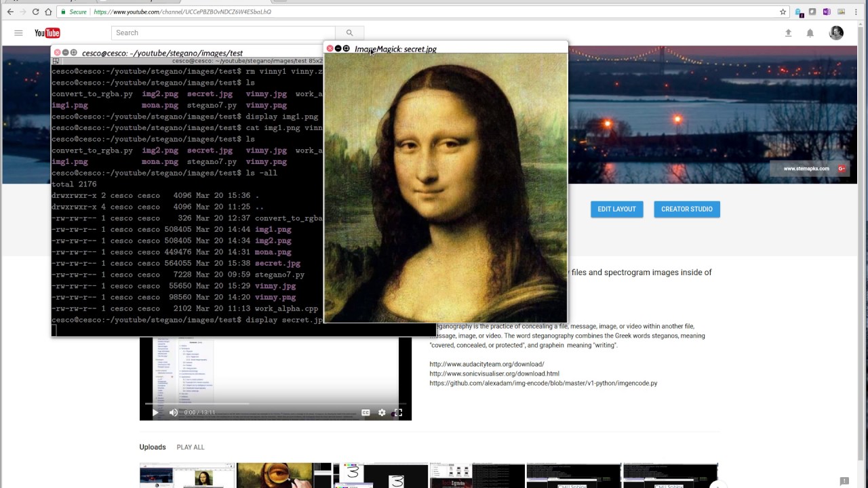Click the Uploads section heading
868x488 pixels.
coord(153,447)
